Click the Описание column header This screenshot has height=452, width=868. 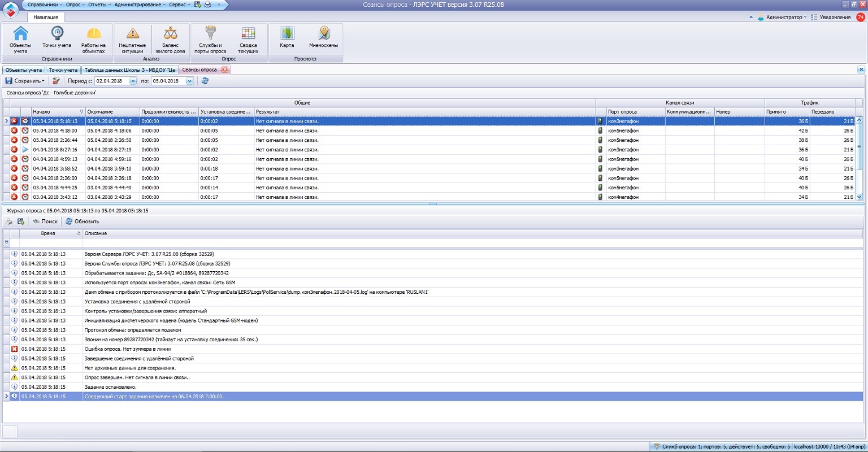click(472, 233)
